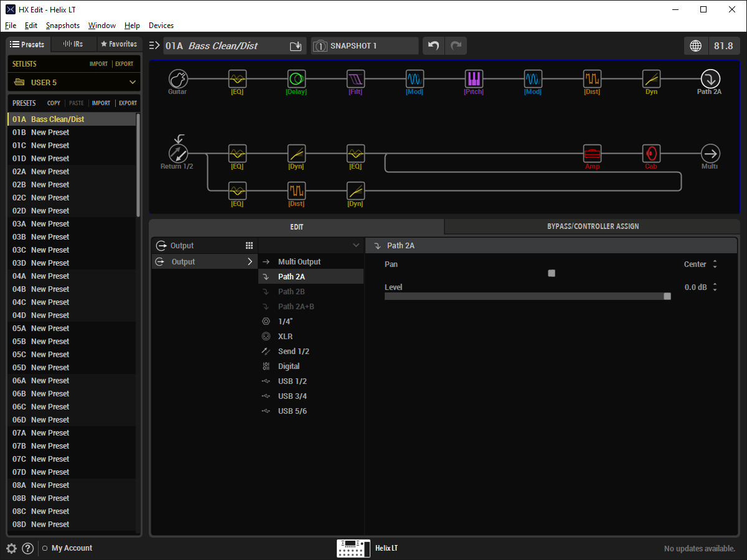Expand the output model dropdown chevron
This screenshot has width=747, height=560.
point(356,246)
